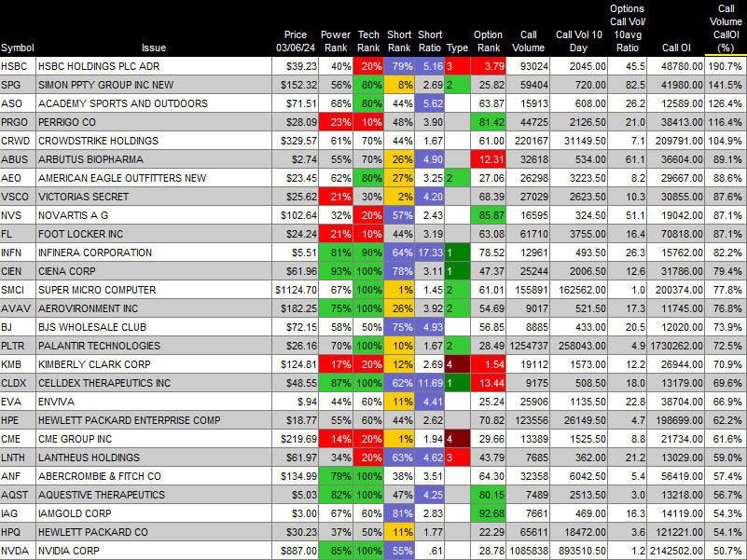747x560 pixels.
Task: Click AQST Option Rank 80.15 cell
Action: pos(489,494)
